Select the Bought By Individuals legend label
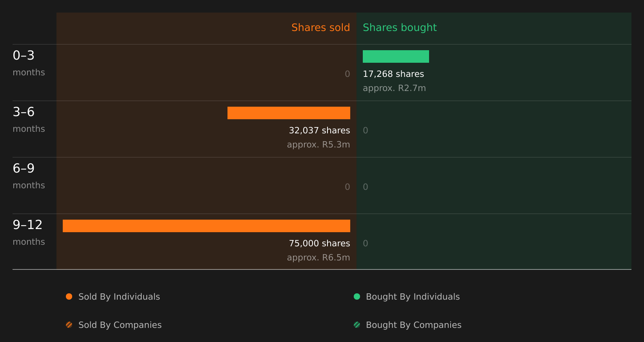 (x=413, y=297)
